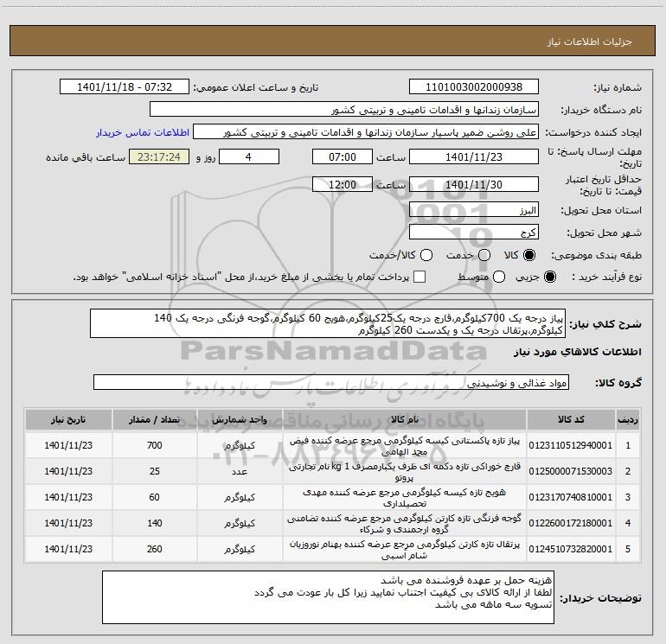Click the گروه کالا field مواد غذائی و نوشیدنی

click(331, 382)
